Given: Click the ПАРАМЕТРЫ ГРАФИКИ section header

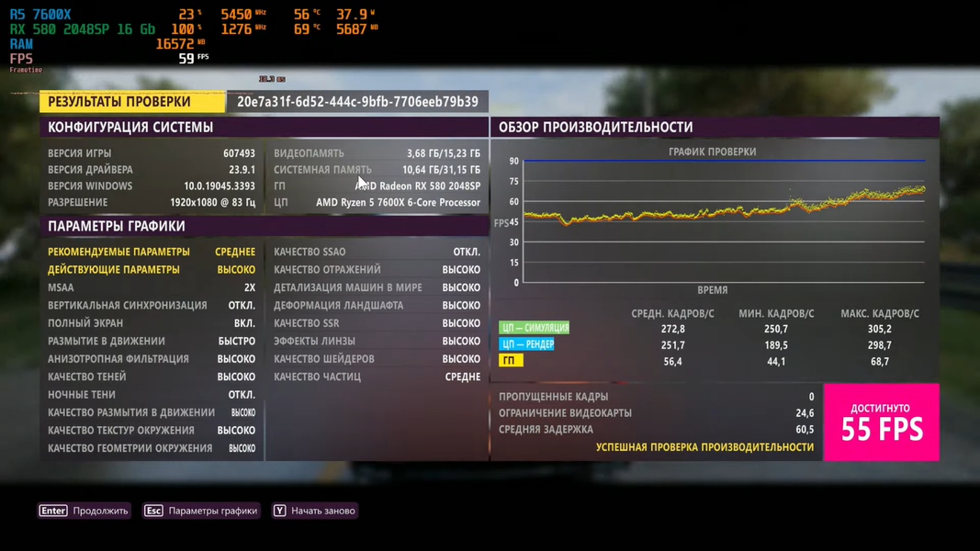Looking at the screenshot, I should tap(265, 226).
